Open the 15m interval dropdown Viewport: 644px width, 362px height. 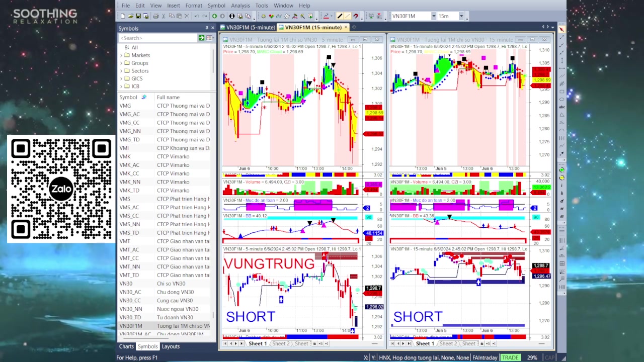pyautogui.click(x=461, y=16)
